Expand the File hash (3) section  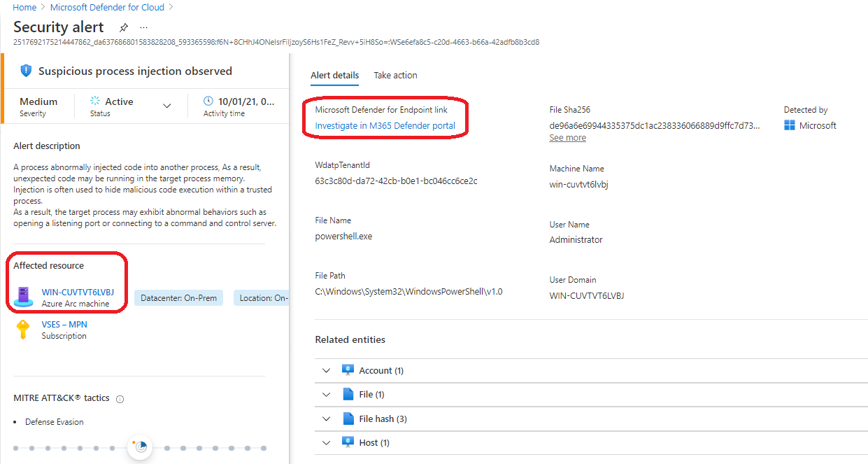point(326,419)
